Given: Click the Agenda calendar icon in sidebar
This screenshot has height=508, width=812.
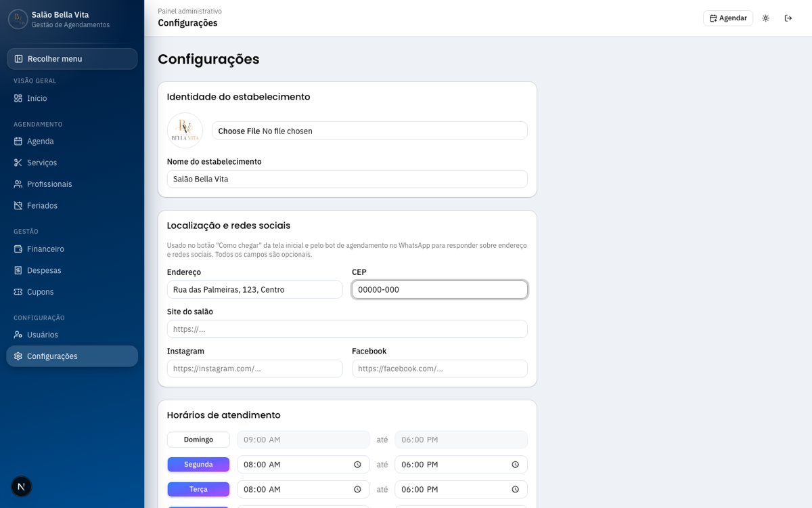Looking at the screenshot, I should [x=18, y=142].
